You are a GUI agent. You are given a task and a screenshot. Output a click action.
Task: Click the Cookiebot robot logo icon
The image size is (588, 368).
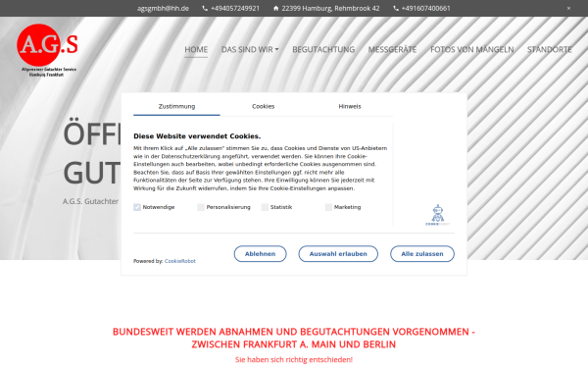438,215
